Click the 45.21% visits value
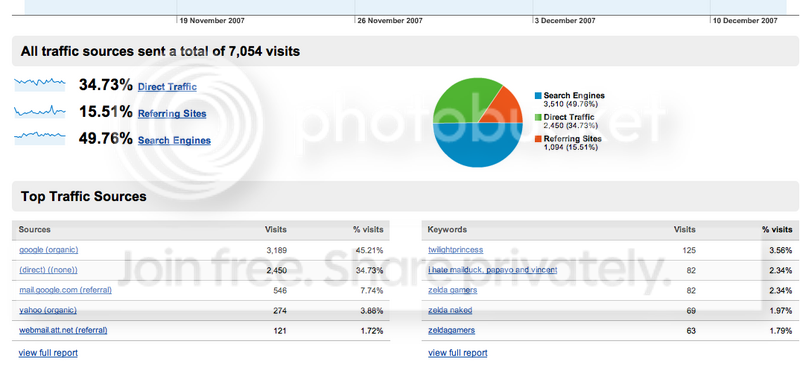Image resolution: width=800 pixels, height=382 pixels. click(x=369, y=250)
